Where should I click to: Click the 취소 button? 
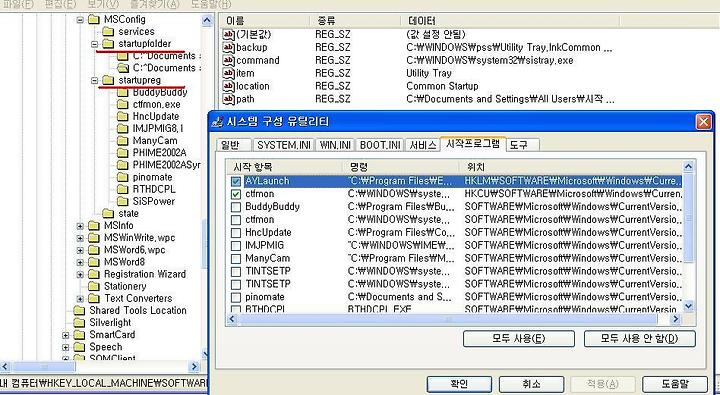[x=531, y=384]
